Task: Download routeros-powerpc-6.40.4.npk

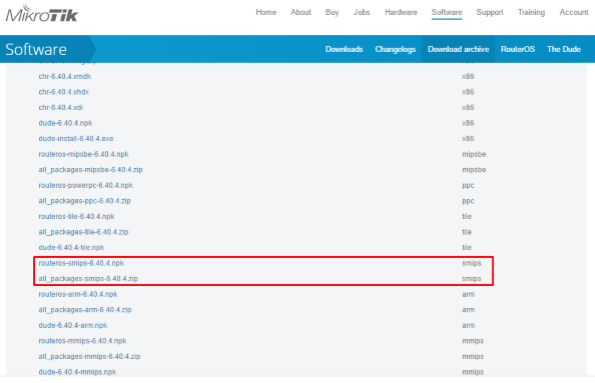Action: [x=86, y=185]
